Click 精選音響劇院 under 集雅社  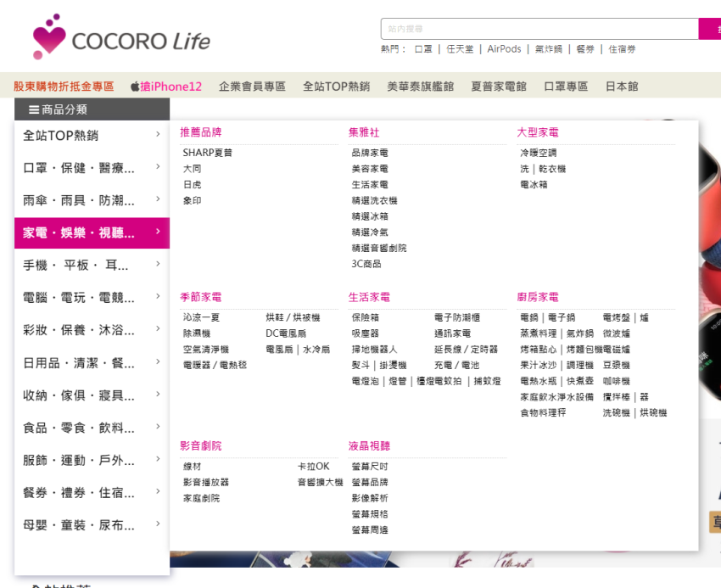tap(379, 249)
